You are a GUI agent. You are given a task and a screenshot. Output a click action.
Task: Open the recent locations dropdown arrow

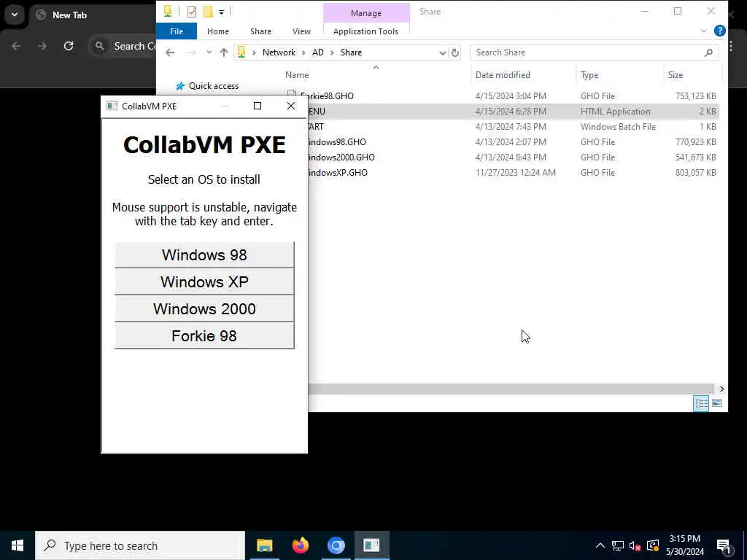pos(209,52)
